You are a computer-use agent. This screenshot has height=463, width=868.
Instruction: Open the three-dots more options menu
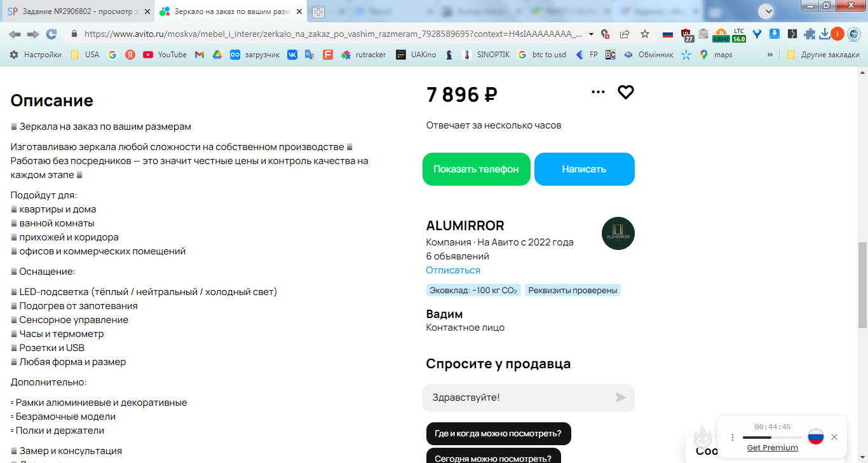coord(598,92)
